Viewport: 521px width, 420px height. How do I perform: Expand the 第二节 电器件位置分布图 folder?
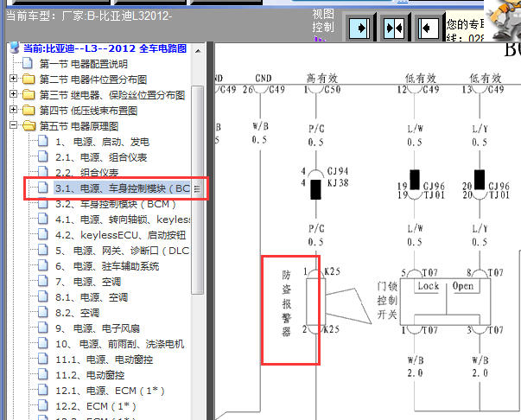tap(13, 79)
